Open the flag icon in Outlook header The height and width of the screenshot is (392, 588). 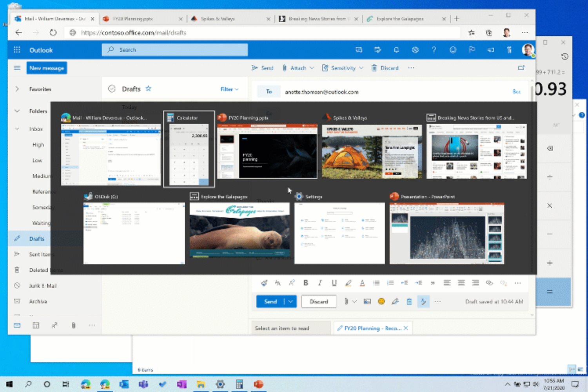pyautogui.click(x=472, y=50)
